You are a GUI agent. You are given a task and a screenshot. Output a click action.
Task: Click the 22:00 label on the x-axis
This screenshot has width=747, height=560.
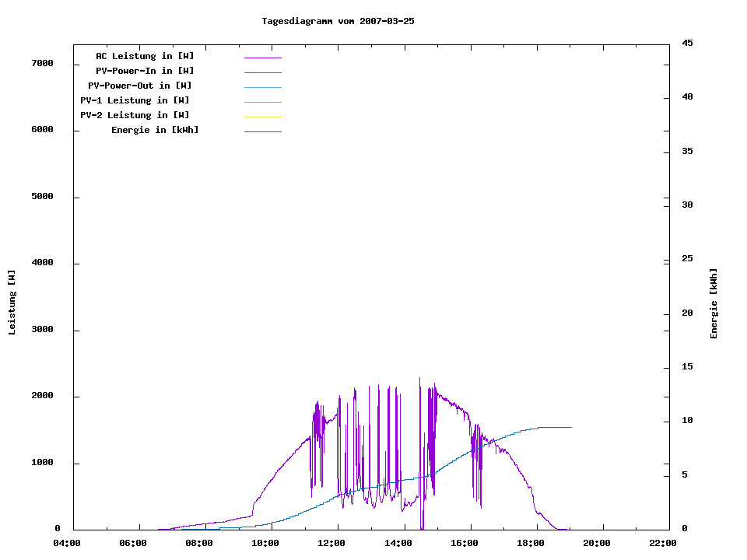(663, 544)
